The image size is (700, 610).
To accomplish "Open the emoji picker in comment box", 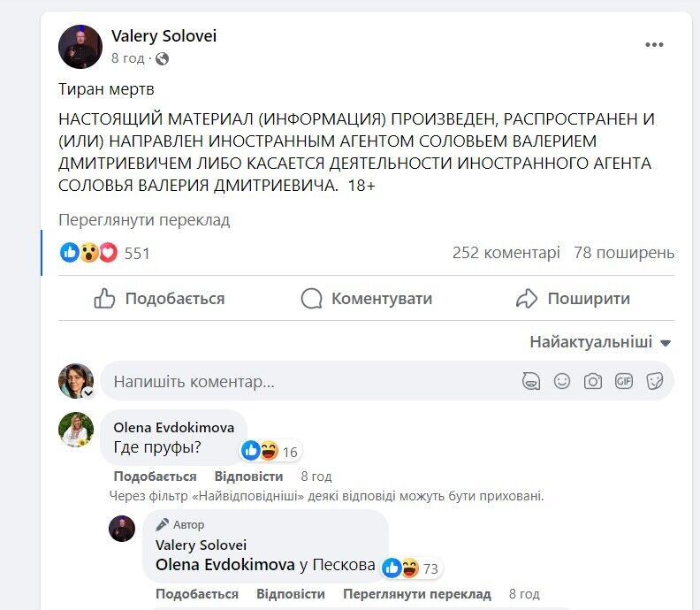I will tap(562, 382).
